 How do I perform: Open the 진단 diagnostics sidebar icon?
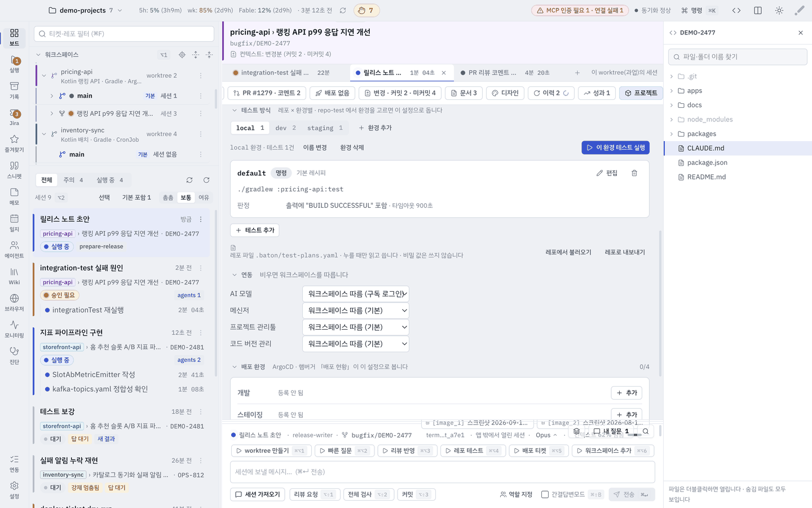14,356
